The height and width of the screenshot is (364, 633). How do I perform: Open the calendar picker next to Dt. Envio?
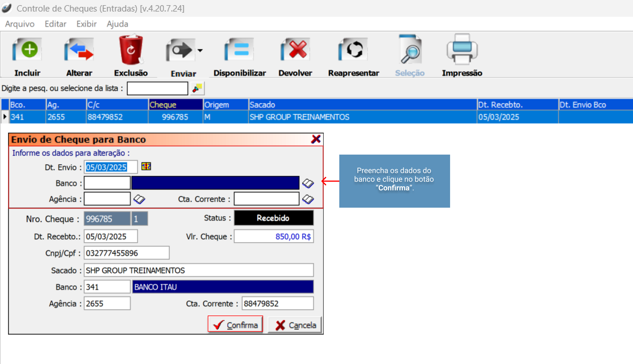pyautogui.click(x=146, y=166)
